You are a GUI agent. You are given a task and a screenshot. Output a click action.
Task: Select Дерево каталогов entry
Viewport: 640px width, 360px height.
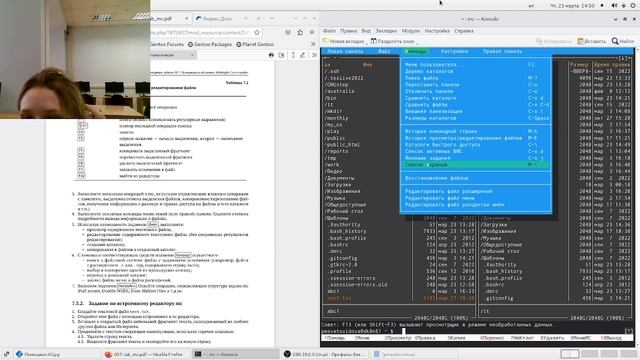tap(476, 71)
